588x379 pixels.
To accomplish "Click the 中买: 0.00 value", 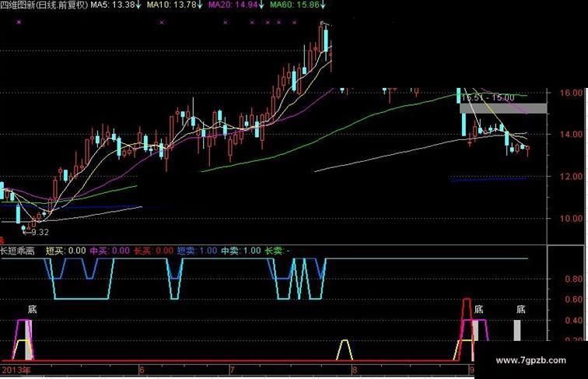I will (110, 251).
